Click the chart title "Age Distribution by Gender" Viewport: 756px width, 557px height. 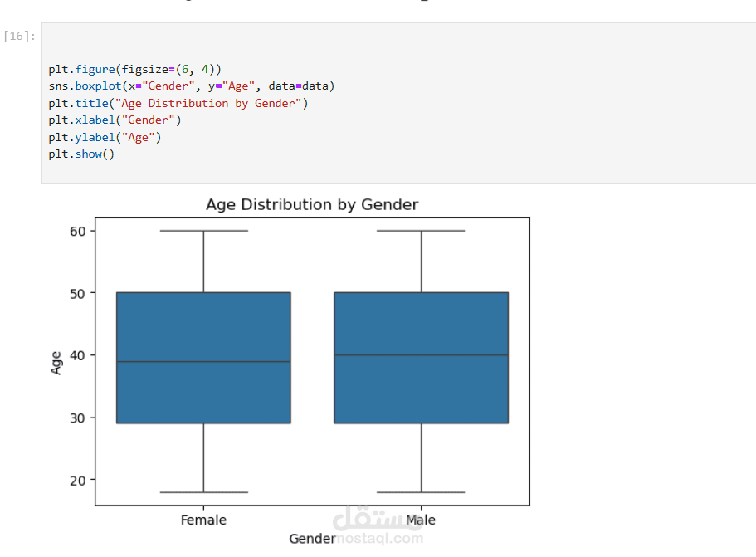(312, 205)
